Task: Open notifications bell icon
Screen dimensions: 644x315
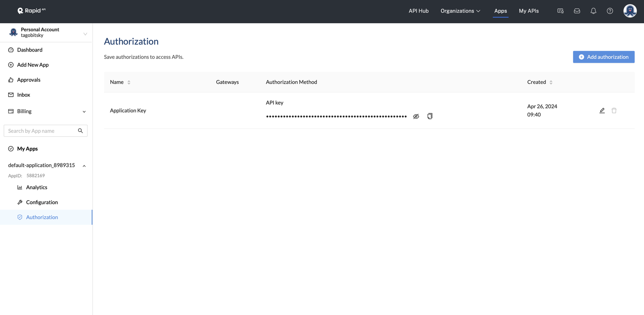Action: click(593, 11)
